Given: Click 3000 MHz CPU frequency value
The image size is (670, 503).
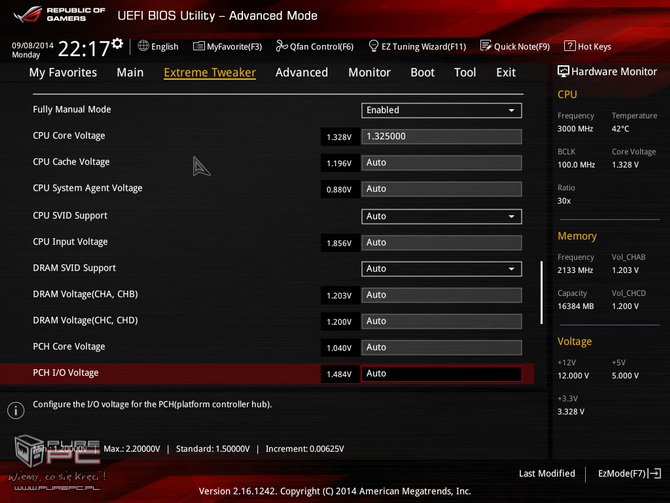Looking at the screenshot, I should click(575, 129).
